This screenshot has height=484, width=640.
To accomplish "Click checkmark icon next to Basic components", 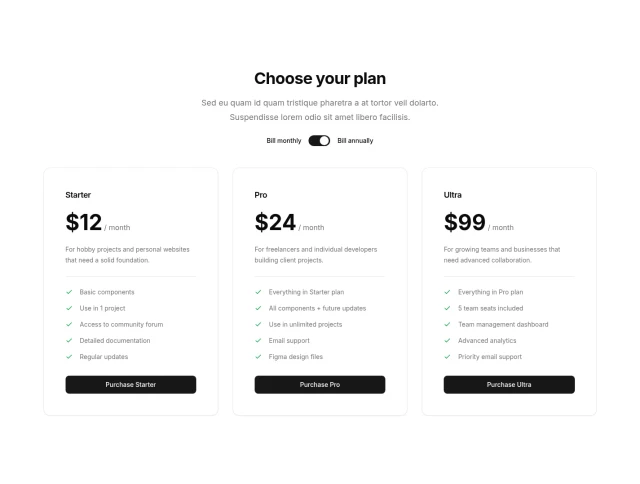I will 69,292.
